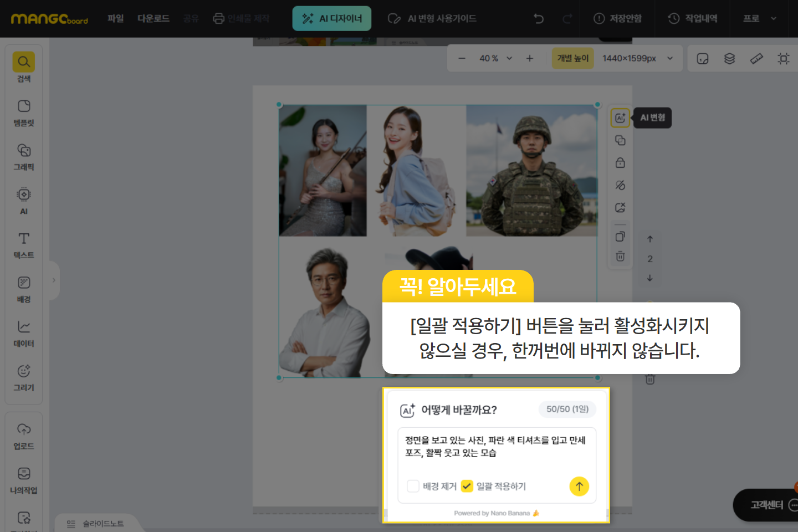Open the 그래픽 graphics panel
The height and width of the screenshot is (532, 798).
24,157
